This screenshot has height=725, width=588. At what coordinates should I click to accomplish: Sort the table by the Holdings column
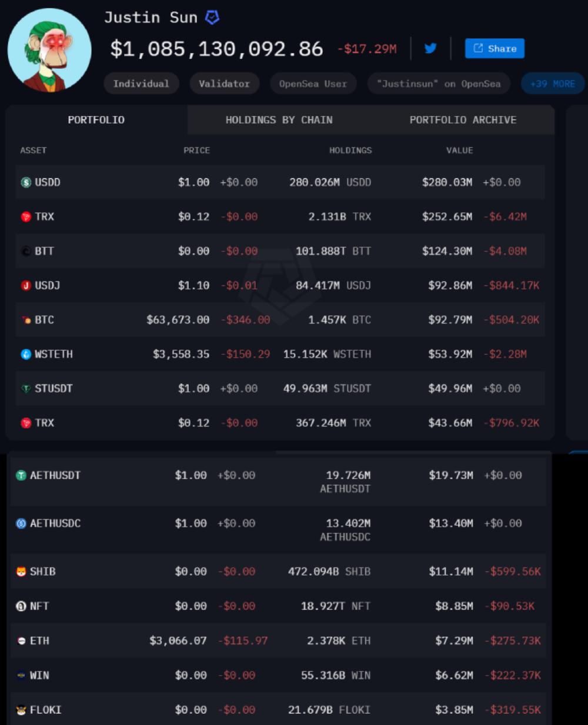(x=350, y=151)
